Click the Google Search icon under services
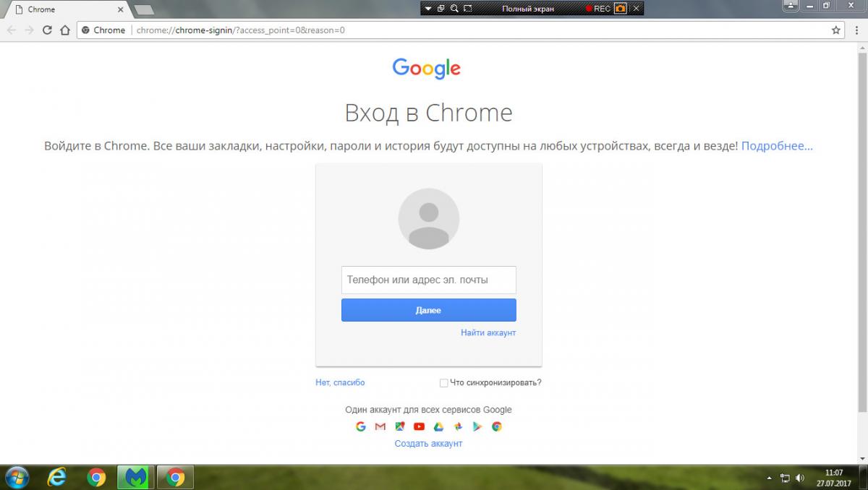The height and width of the screenshot is (490, 868). (361, 426)
